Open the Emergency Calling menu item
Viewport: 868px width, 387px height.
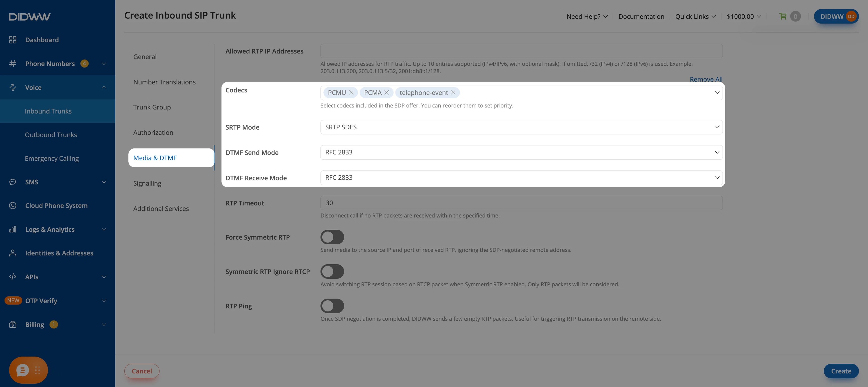[52, 158]
